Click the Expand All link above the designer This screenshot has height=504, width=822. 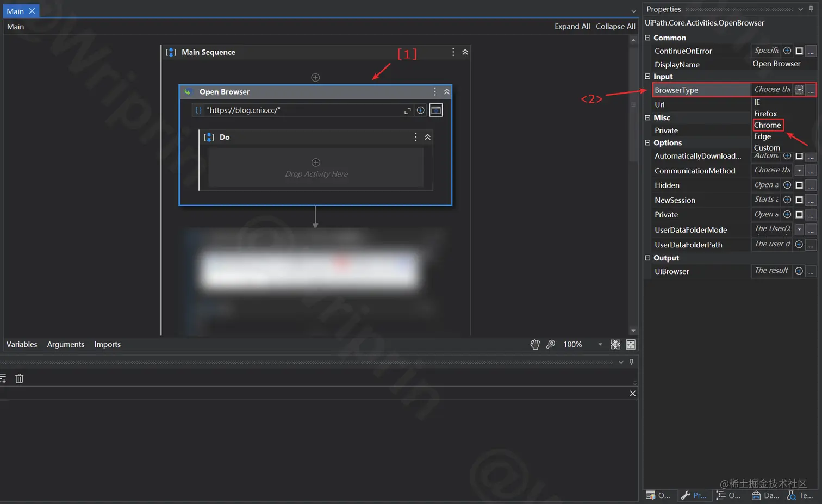click(572, 26)
